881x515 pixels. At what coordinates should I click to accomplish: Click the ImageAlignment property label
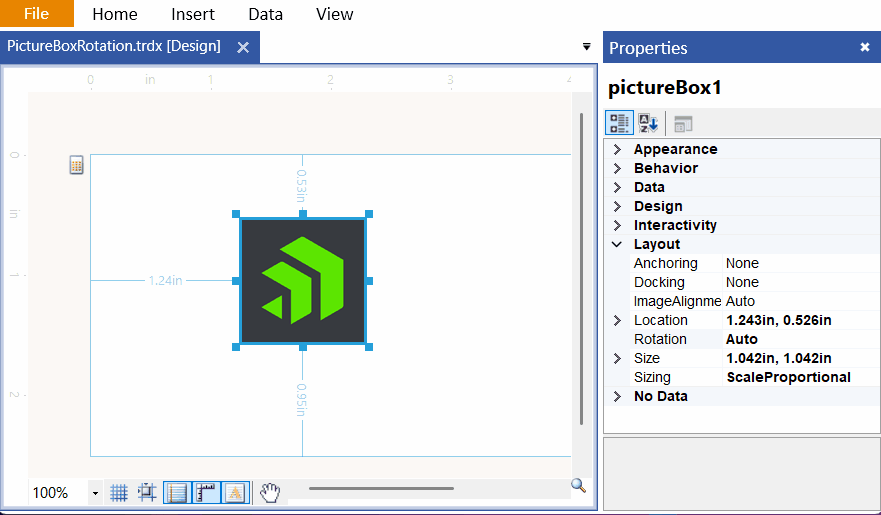coord(677,302)
